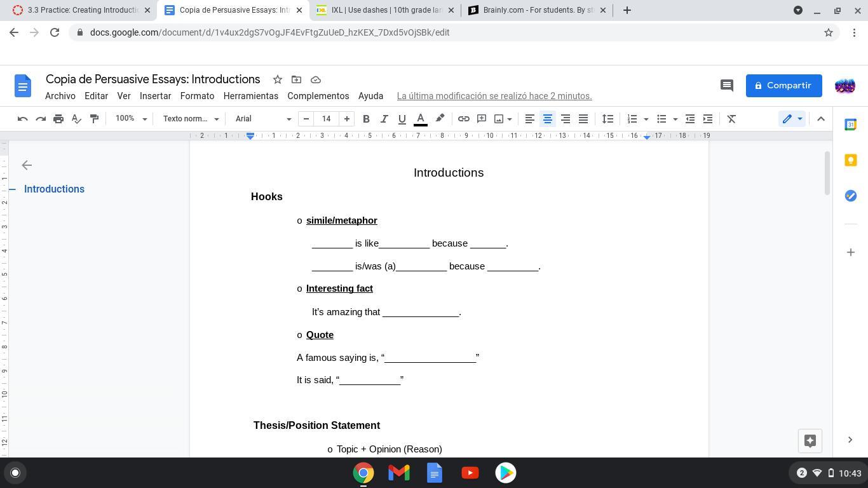This screenshot has height=488, width=868.
Task: Show side panel chevron at bottom
Action: click(x=850, y=440)
